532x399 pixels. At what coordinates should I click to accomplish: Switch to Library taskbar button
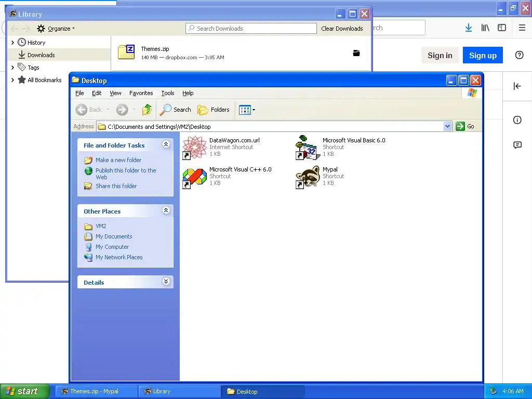click(179, 391)
